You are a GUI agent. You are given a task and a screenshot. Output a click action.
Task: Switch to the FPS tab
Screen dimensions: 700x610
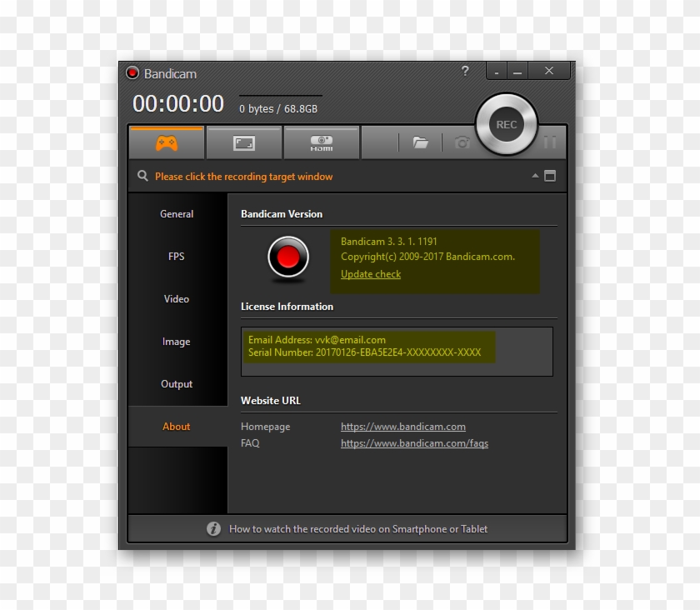(x=176, y=257)
